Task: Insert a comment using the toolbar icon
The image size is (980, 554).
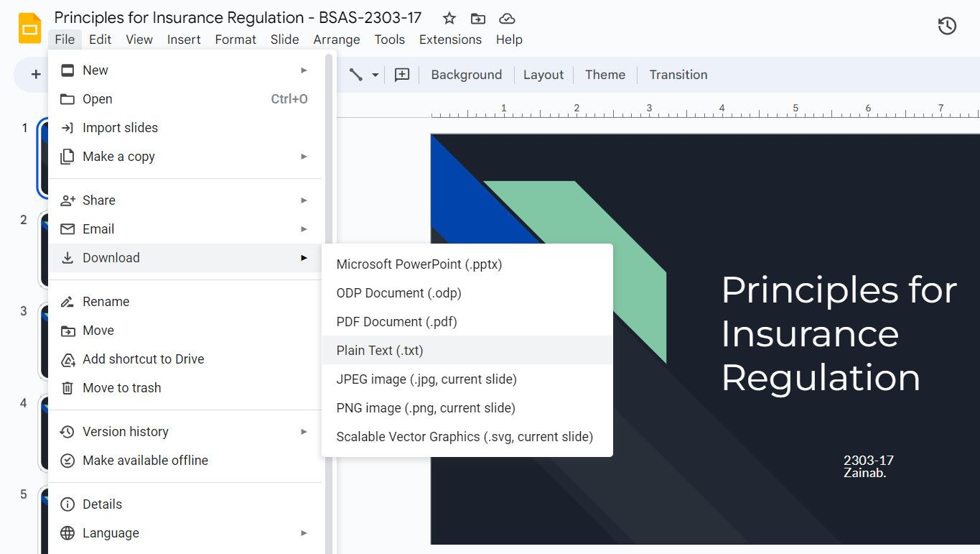Action: [x=402, y=75]
